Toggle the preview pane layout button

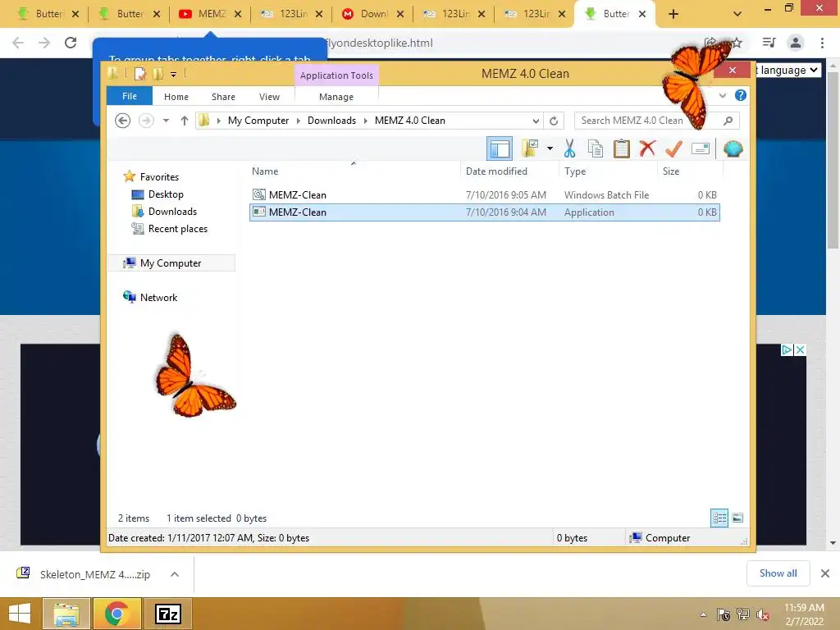[500, 149]
